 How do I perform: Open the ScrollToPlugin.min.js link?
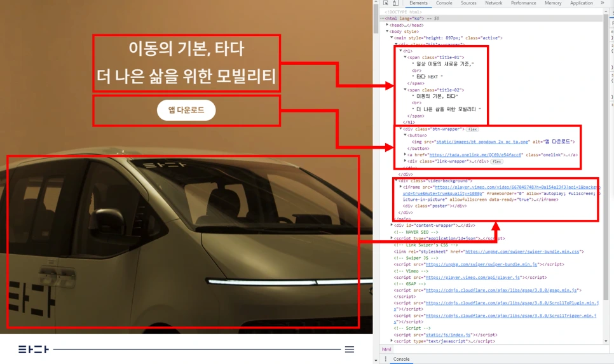click(512, 303)
